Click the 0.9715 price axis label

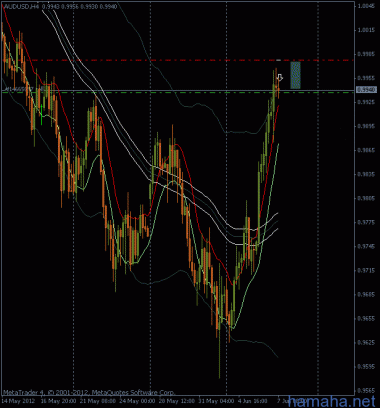point(366,270)
